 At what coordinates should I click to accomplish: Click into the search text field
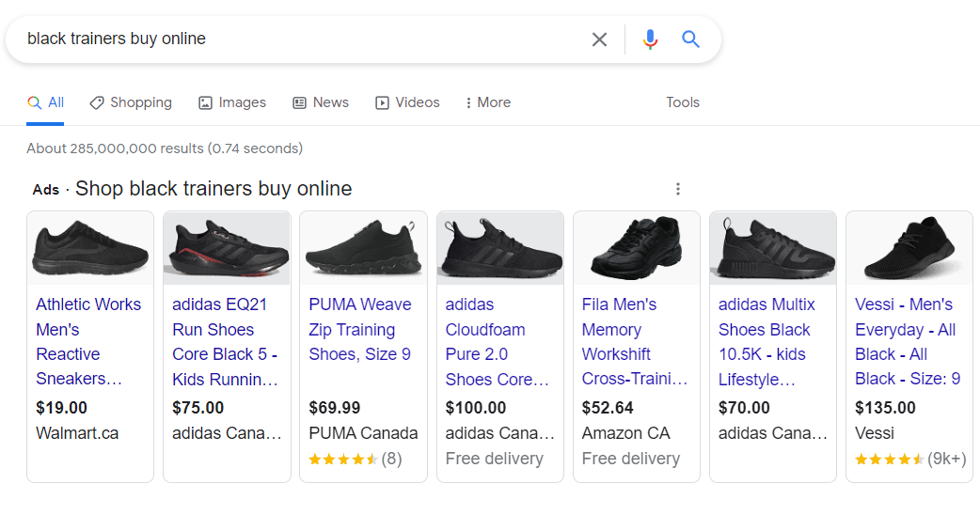tap(300, 39)
